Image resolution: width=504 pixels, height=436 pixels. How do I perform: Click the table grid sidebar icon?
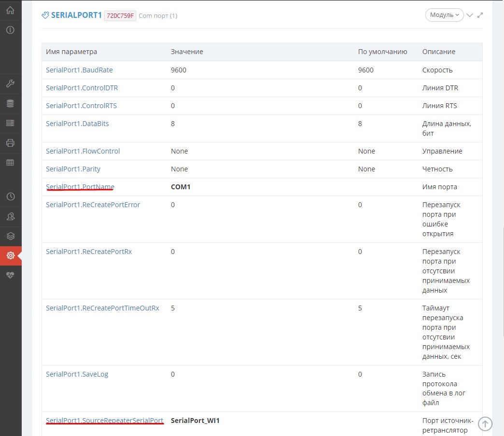tap(10, 163)
